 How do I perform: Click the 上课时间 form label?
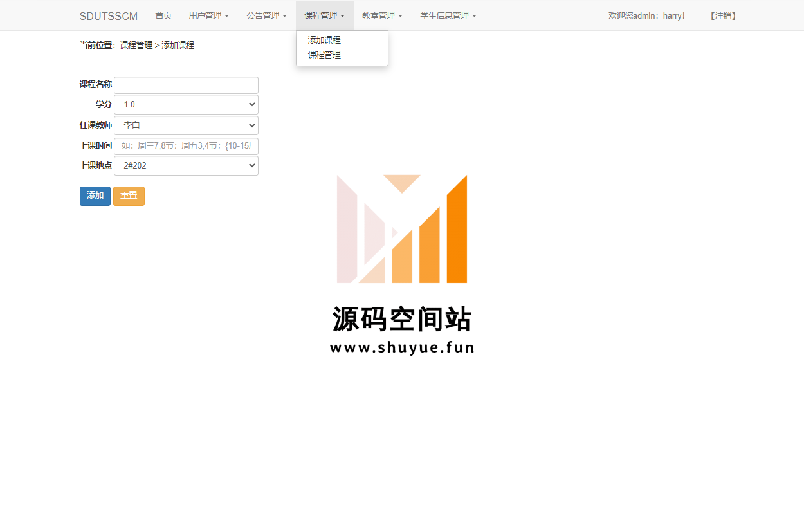pyautogui.click(x=96, y=146)
